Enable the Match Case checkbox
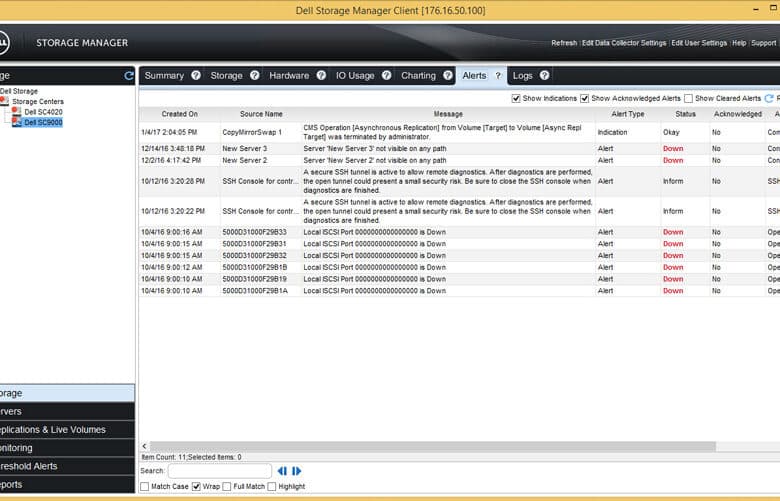 click(145, 486)
